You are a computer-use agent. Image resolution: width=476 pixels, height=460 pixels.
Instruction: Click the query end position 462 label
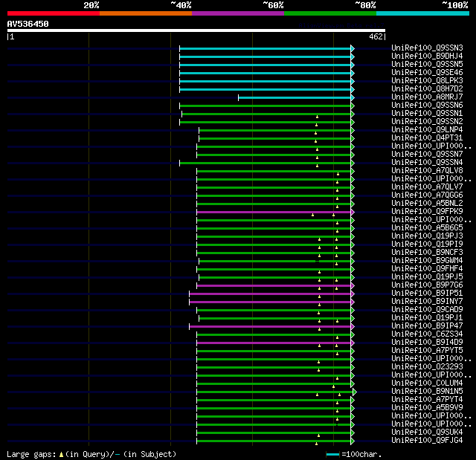click(376, 36)
